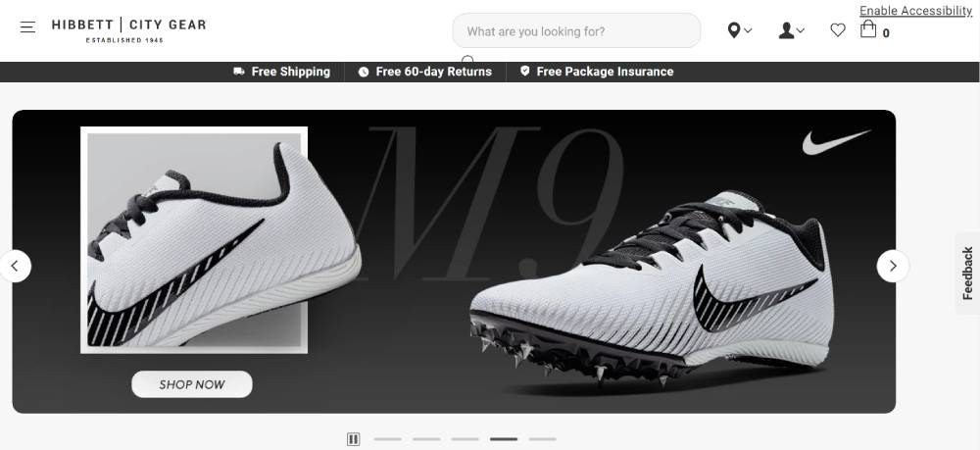Image resolution: width=980 pixels, height=450 pixels.
Task: View wishlist via heart icon
Action: 838,30
